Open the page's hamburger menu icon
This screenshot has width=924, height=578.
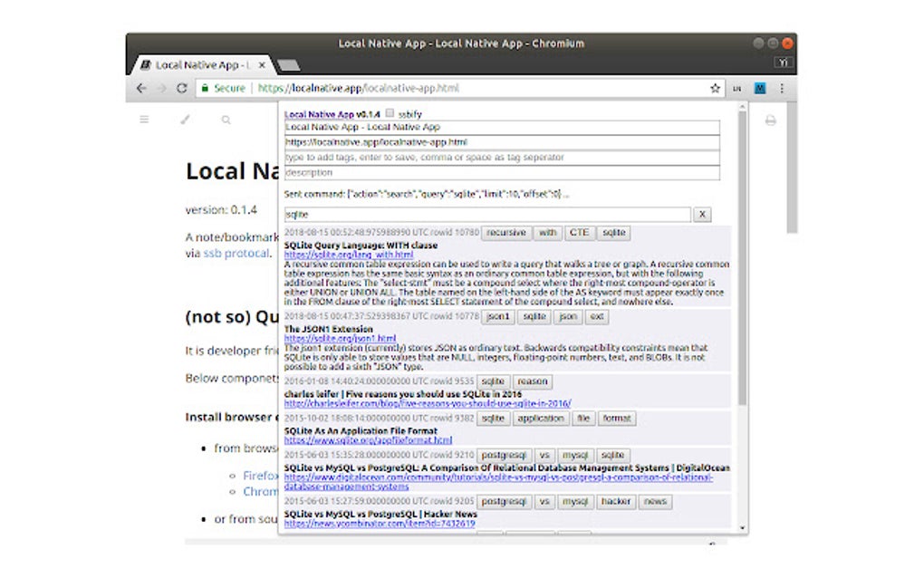click(144, 120)
